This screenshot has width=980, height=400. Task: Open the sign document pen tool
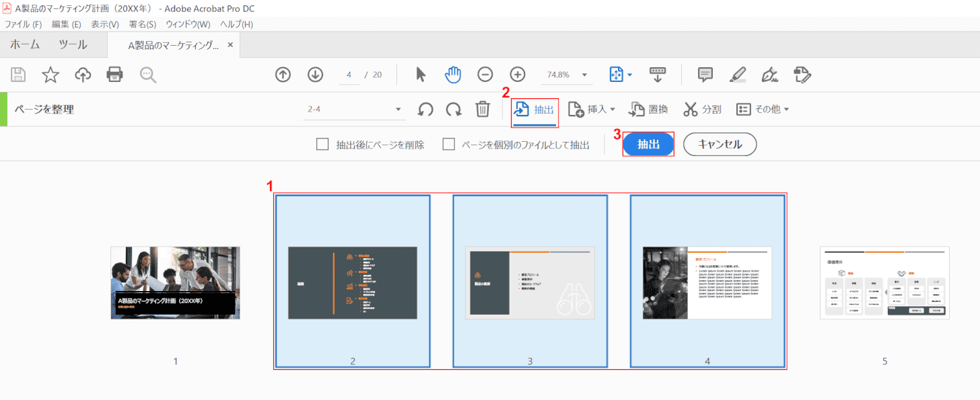771,75
